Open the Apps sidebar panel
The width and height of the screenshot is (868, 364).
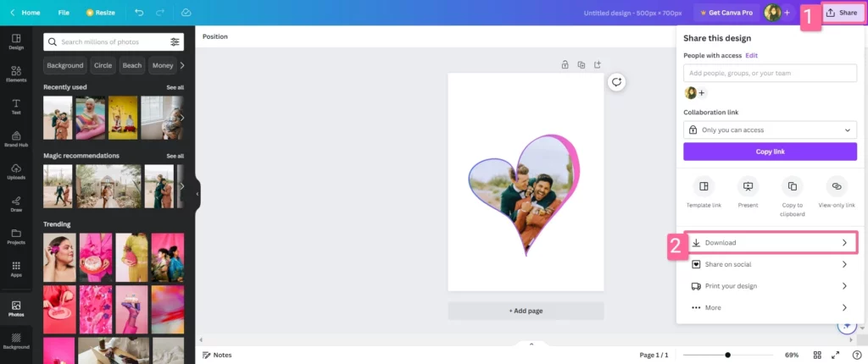(16, 269)
